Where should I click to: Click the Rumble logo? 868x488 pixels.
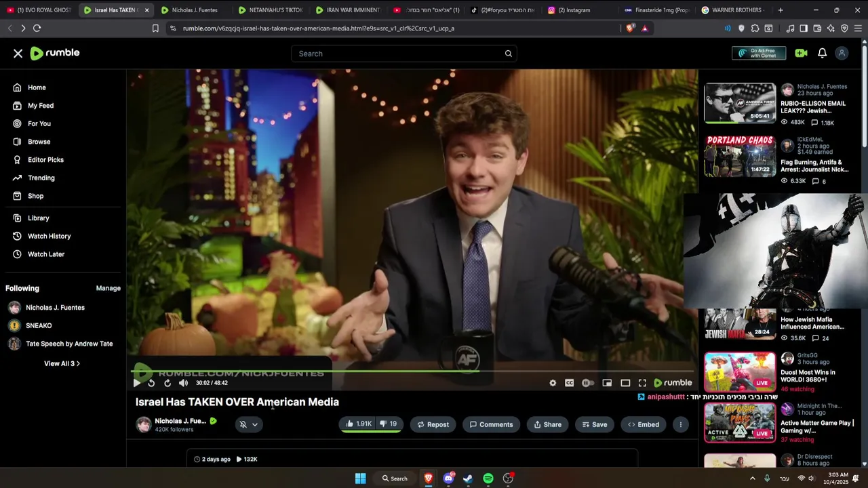pyautogui.click(x=55, y=54)
